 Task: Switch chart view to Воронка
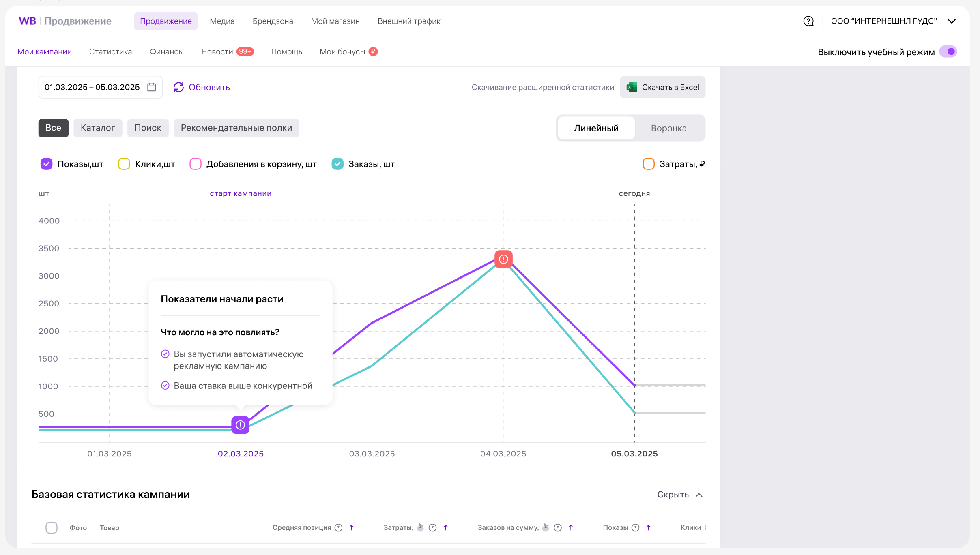point(669,128)
